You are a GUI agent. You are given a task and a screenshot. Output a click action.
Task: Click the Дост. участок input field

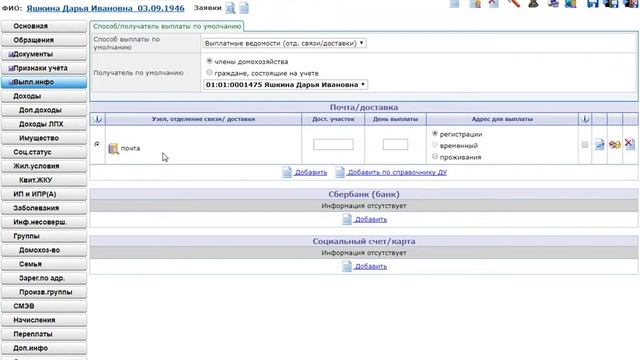[x=333, y=144]
